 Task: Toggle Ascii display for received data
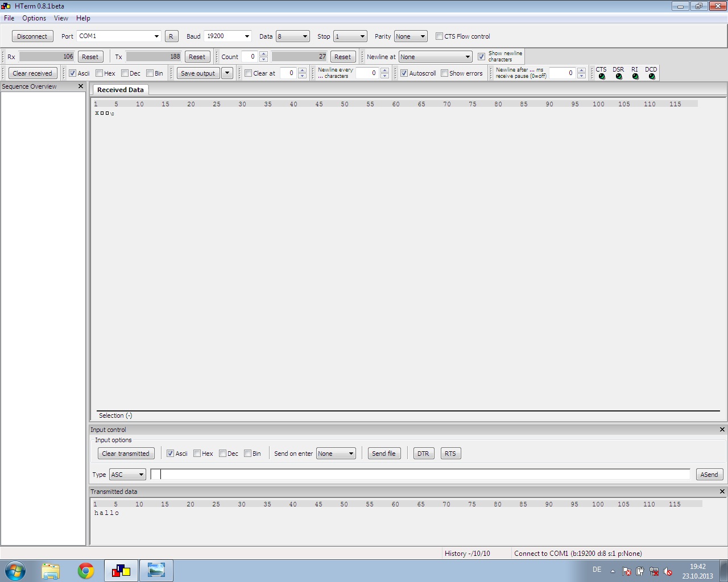pos(72,73)
